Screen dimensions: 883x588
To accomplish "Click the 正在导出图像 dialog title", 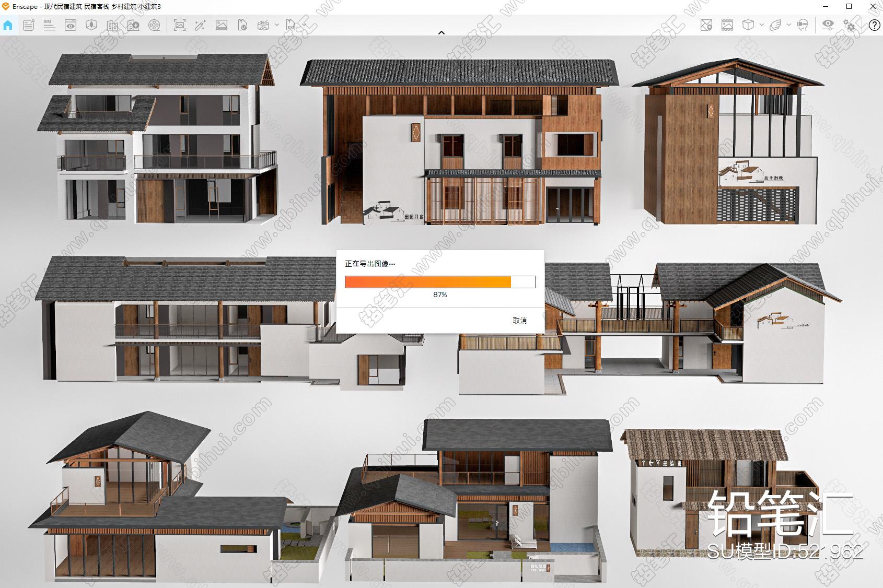I will [370, 264].
